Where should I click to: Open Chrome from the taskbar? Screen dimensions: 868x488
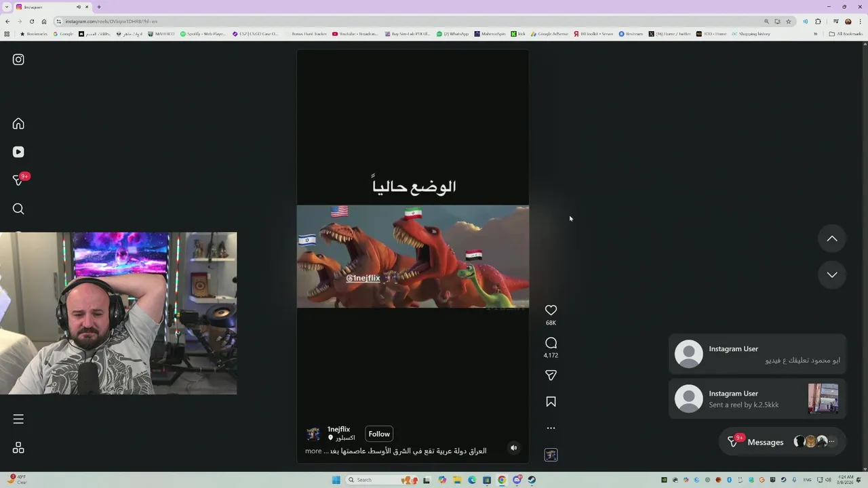tap(502, 480)
